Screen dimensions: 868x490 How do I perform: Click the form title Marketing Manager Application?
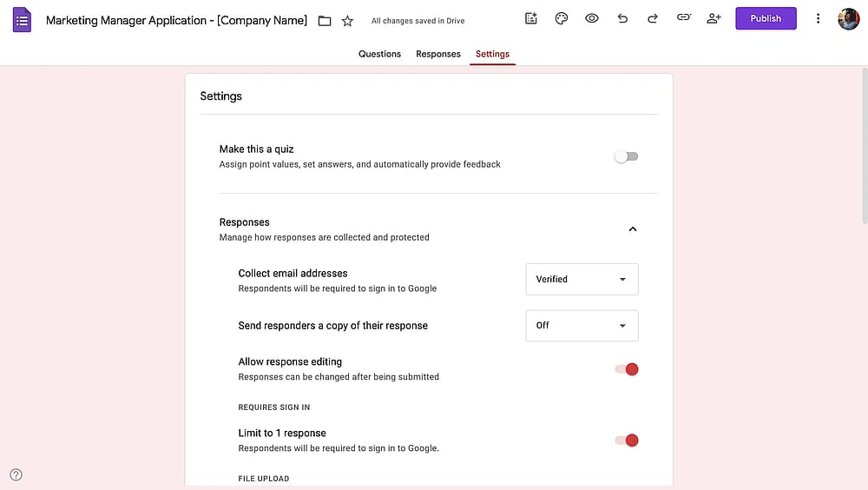tap(176, 21)
